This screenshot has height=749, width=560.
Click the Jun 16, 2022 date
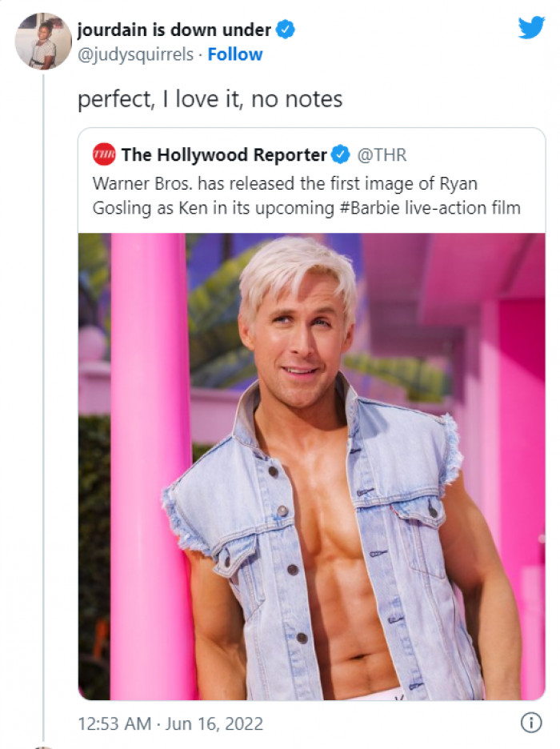tap(214, 723)
